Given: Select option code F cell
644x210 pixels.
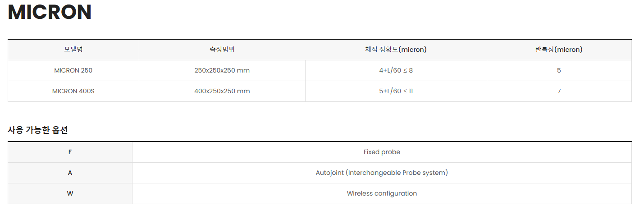Looking at the screenshot, I should pos(70,152).
